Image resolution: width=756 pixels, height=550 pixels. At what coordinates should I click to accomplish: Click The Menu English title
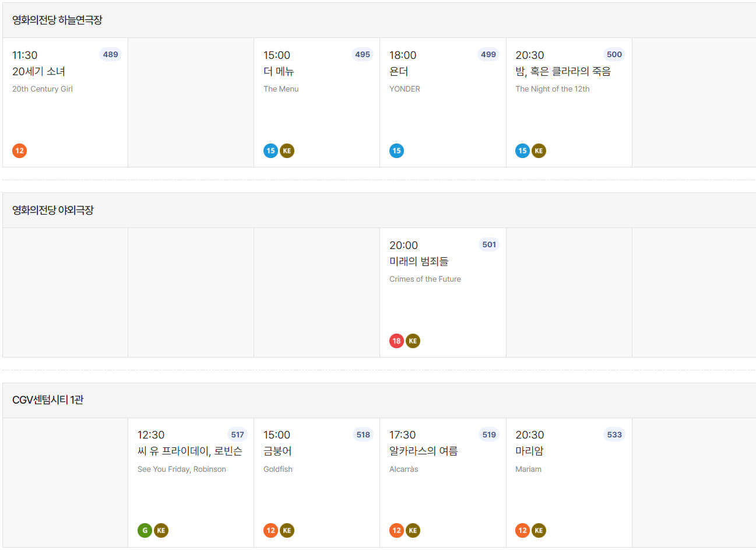click(281, 89)
